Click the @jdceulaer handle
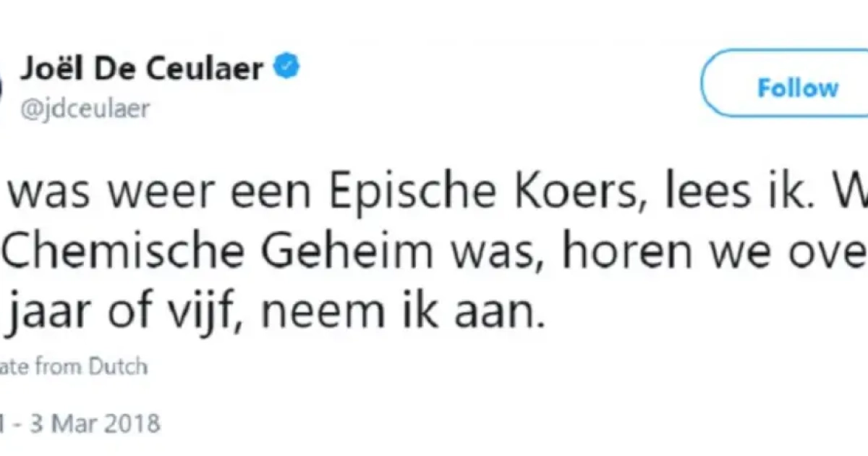This screenshot has height=456, width=868. pyautogui.click(x=85, y=108)
